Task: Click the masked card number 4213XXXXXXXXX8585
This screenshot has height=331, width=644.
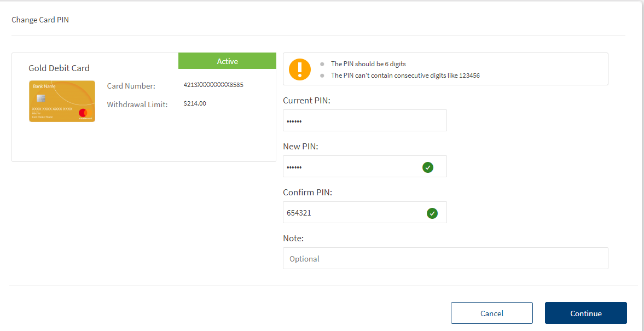Action: click(x=213, y=85)
